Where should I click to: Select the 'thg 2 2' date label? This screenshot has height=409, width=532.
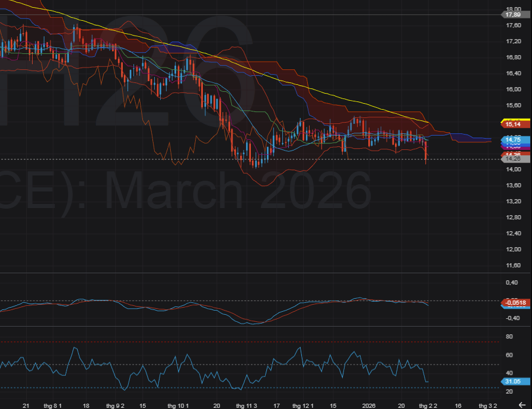tap(428, 406)
